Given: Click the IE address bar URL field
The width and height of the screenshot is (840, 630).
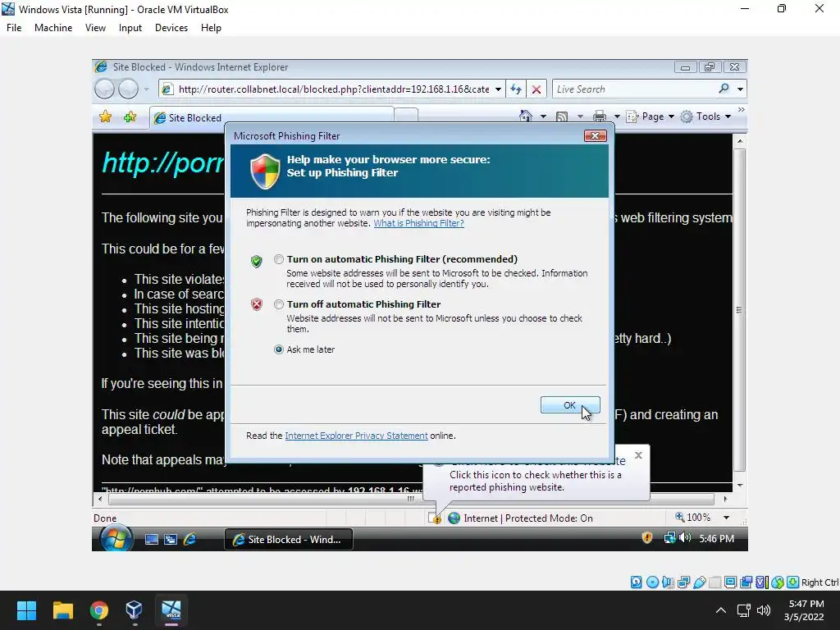Looking at the screenshot, I should click(333, 89).
